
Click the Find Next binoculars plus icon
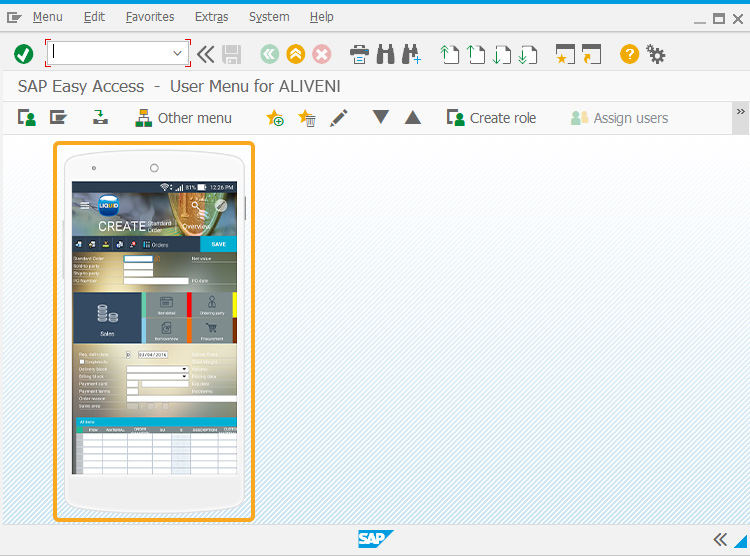(x=411, y=54)
